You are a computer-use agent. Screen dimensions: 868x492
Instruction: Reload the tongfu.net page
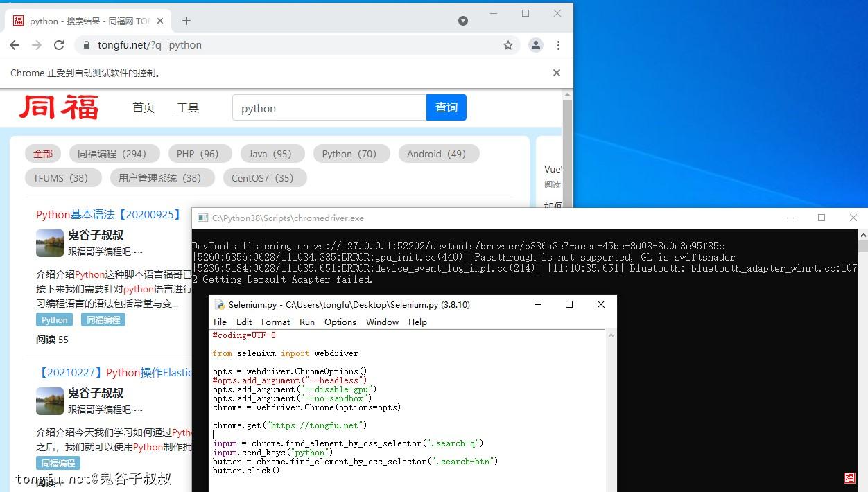pos(59,44)
